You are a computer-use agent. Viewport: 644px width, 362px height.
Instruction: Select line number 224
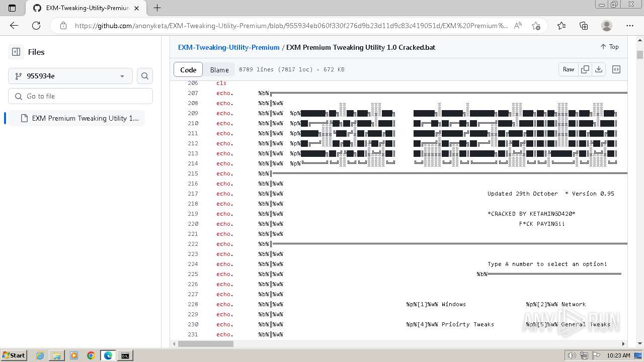coord(193,264)
